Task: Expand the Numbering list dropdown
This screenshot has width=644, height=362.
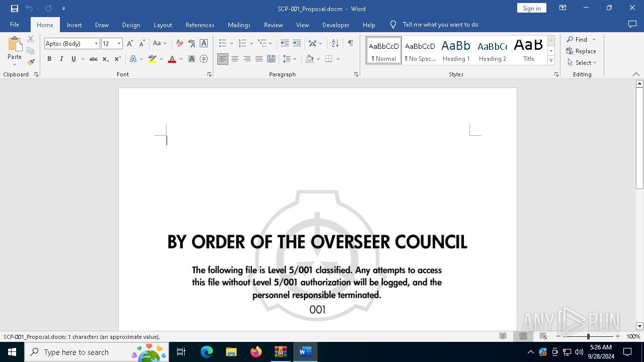Action: [252, 44]
